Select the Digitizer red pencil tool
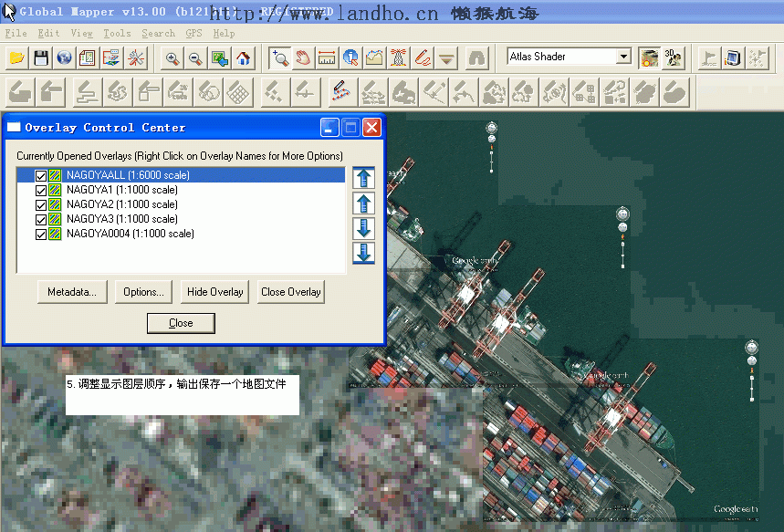The image size is (784, 532). (x=423, y=58)
